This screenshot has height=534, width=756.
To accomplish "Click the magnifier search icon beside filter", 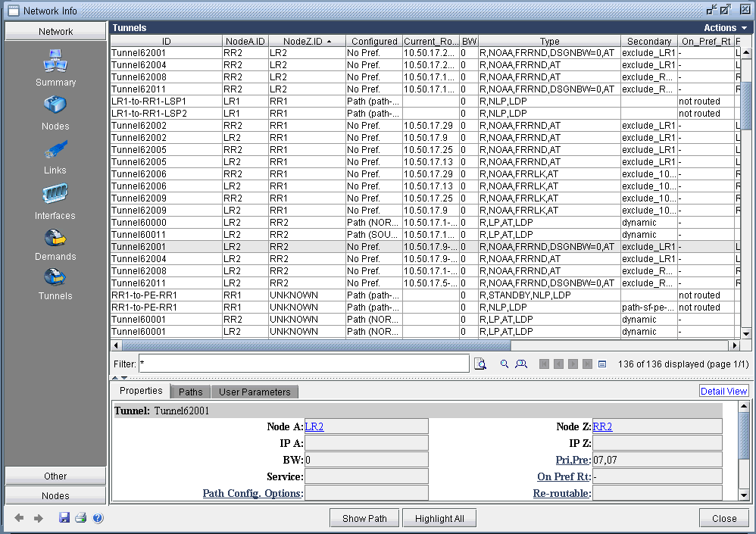I will coord(505,364).
